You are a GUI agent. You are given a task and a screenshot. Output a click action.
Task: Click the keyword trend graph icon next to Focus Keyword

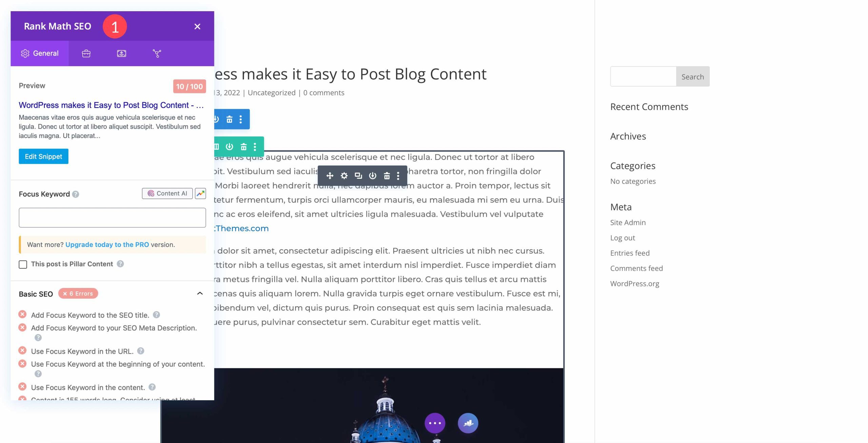coord(200,193)
